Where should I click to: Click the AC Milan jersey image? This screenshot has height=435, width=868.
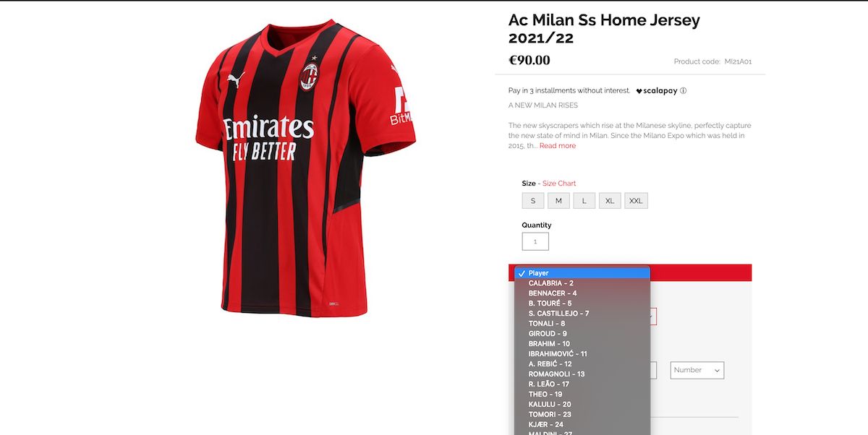[x=306, y=168]
